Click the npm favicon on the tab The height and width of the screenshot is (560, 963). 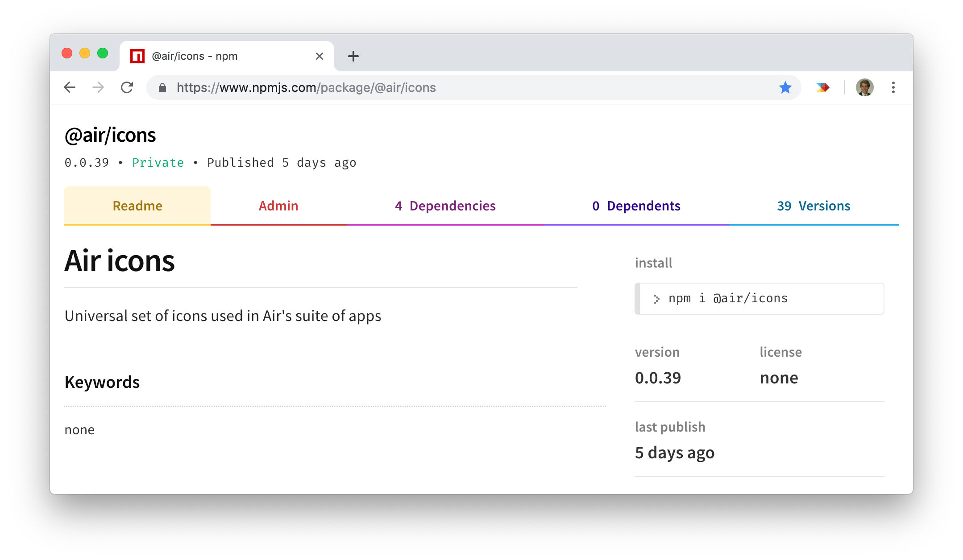[x=137, y=56]
